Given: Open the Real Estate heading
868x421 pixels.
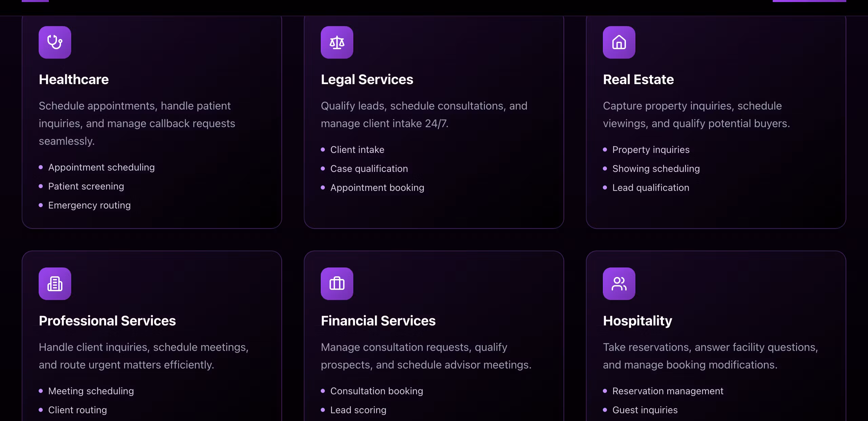Looking at the screenshot, I should click(x=638, y=80).
